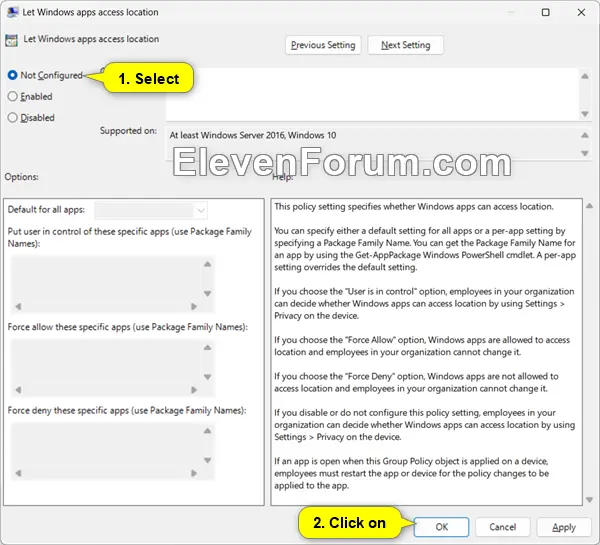Close the policy dialog window
Screen dimensions: 600x545
[x=581, y=12]
